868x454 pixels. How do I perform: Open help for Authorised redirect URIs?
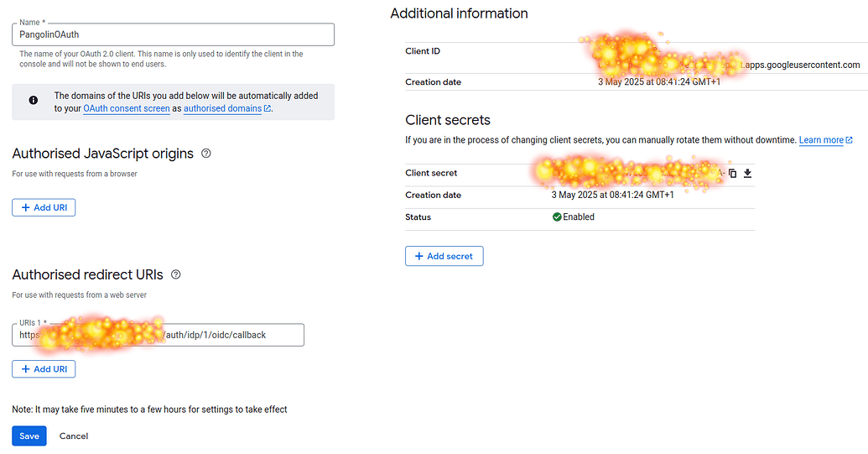click(x=175, y=274)
